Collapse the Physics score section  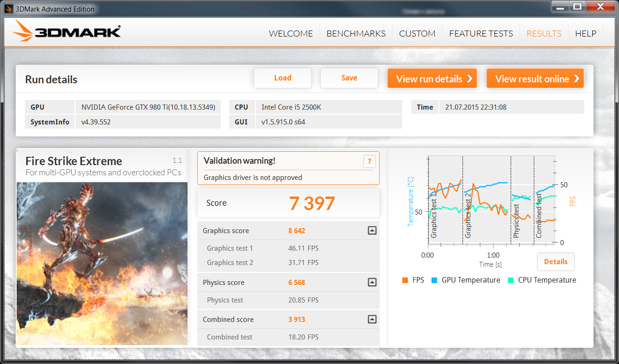372,282
